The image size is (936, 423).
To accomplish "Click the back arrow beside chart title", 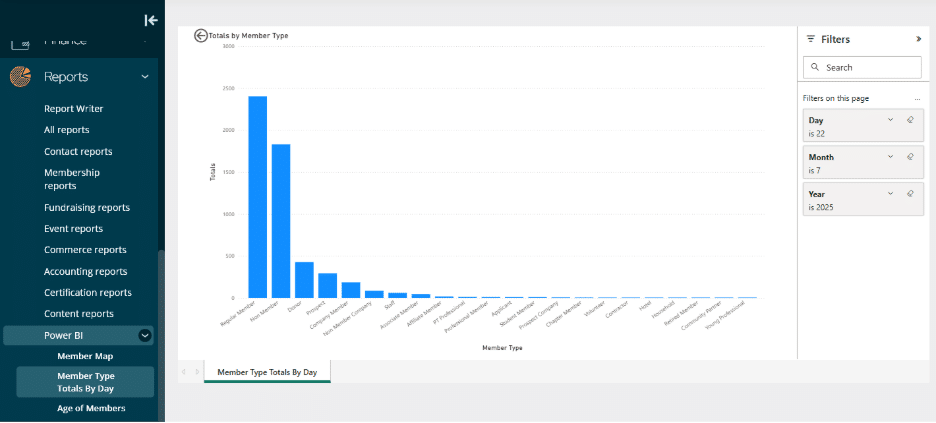I will tap(201, 35).
